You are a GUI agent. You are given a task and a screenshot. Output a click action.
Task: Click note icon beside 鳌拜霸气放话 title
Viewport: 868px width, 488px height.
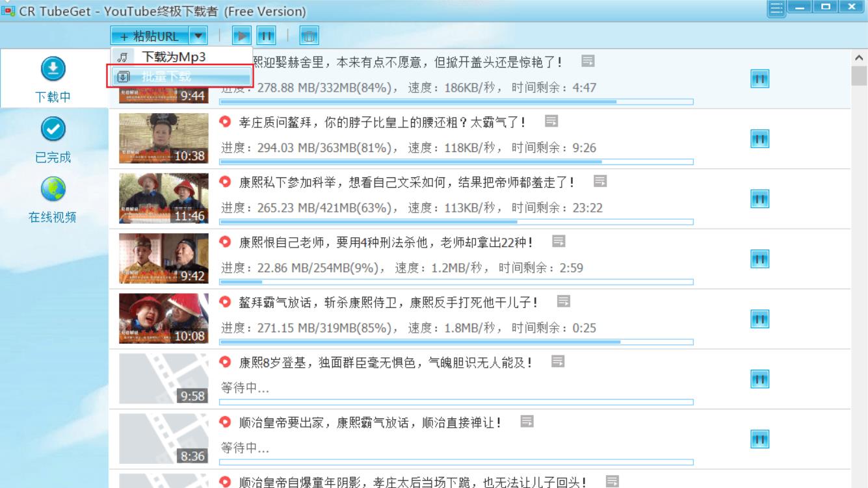pos(564,302)
